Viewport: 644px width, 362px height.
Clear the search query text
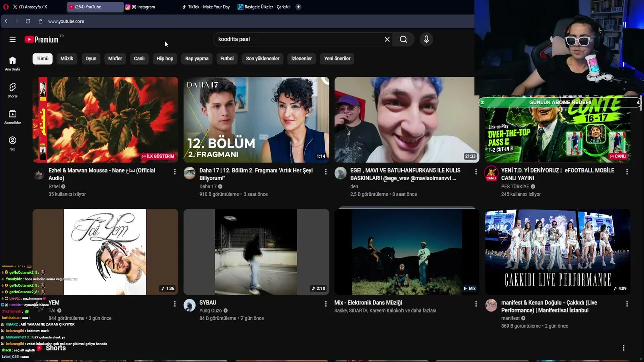click(387, 39)
